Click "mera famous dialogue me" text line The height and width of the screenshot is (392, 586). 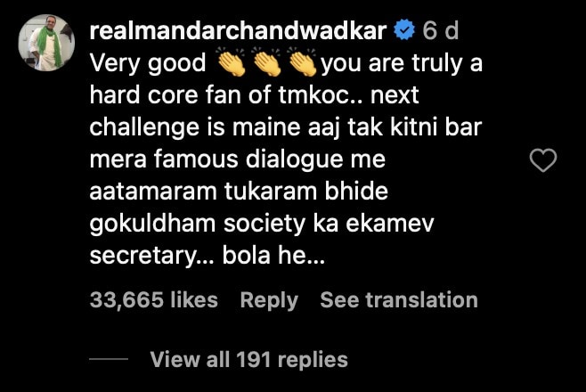[x=237, y=160]
